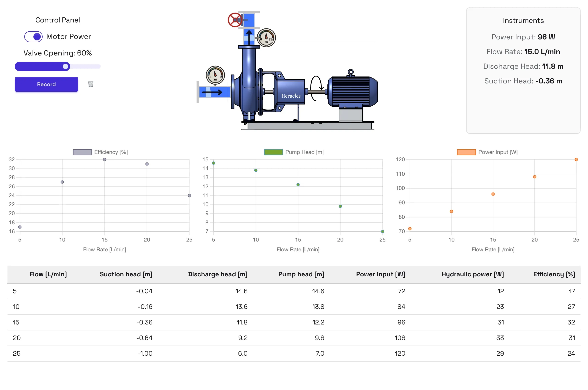Toggle Efficiency [%] legend series
This screenshot has width=588, height=390.
coord(100,152)
